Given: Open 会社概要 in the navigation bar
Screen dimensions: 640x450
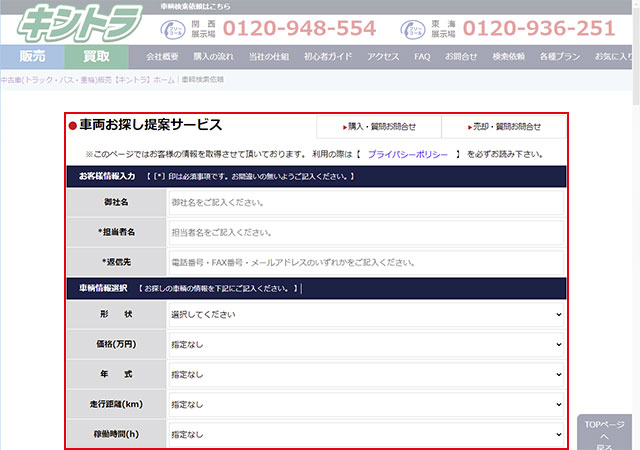Looking at the screenshot, I should point(164,57).
